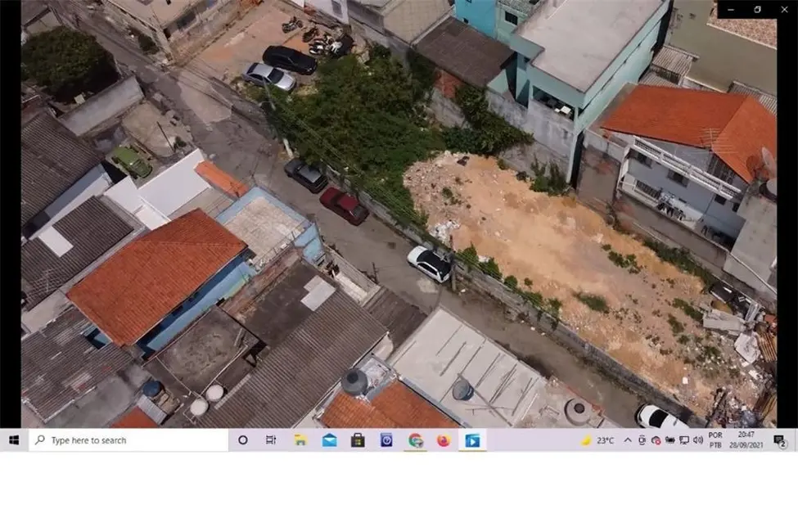
Task: Launch Cortana from the taskbar
Action: coord(242,440)
